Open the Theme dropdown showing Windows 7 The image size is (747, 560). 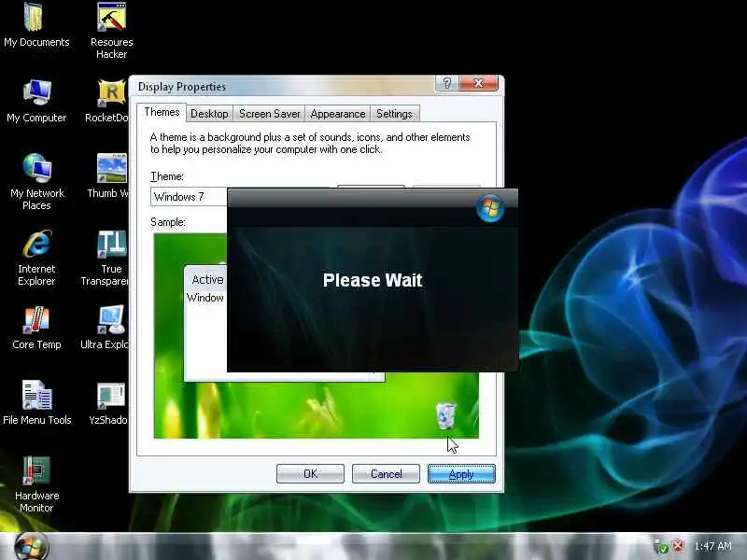point(189,197)
